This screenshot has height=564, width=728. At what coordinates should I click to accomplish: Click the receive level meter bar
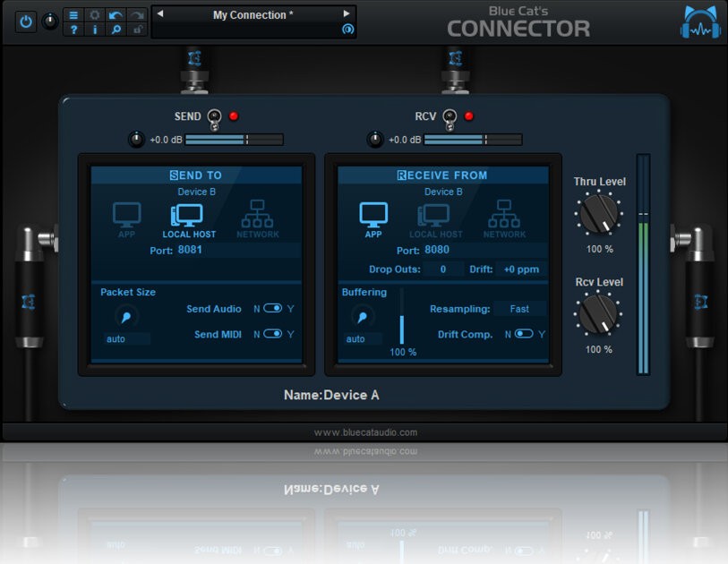[473, 140]
